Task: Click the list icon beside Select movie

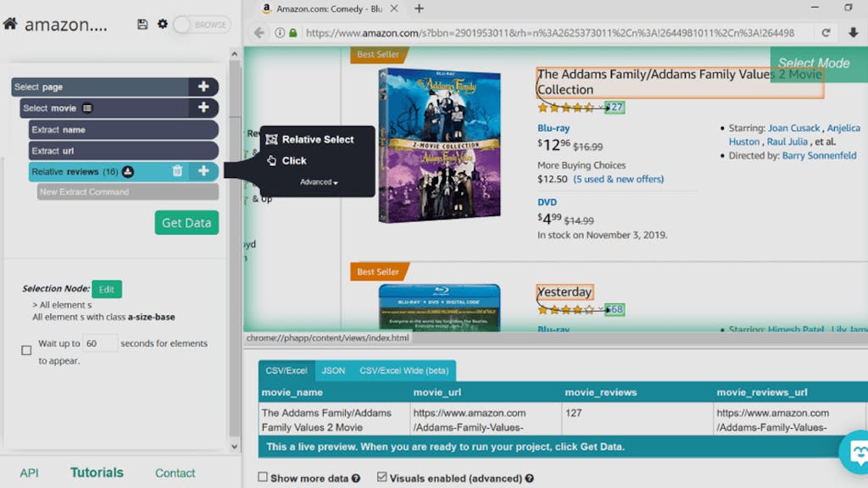Action: click(87, 108)
